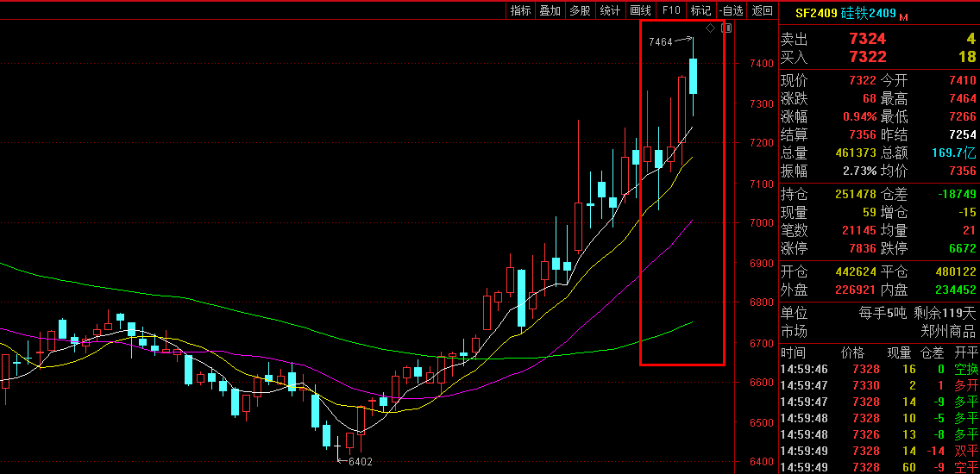980x474 pixels.
Task: Remove from watchlist using -自选
Action: coord(731,10)
